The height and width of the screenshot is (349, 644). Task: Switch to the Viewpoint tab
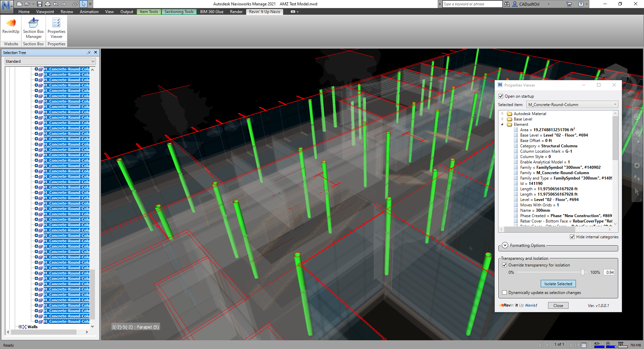point(45,12)
